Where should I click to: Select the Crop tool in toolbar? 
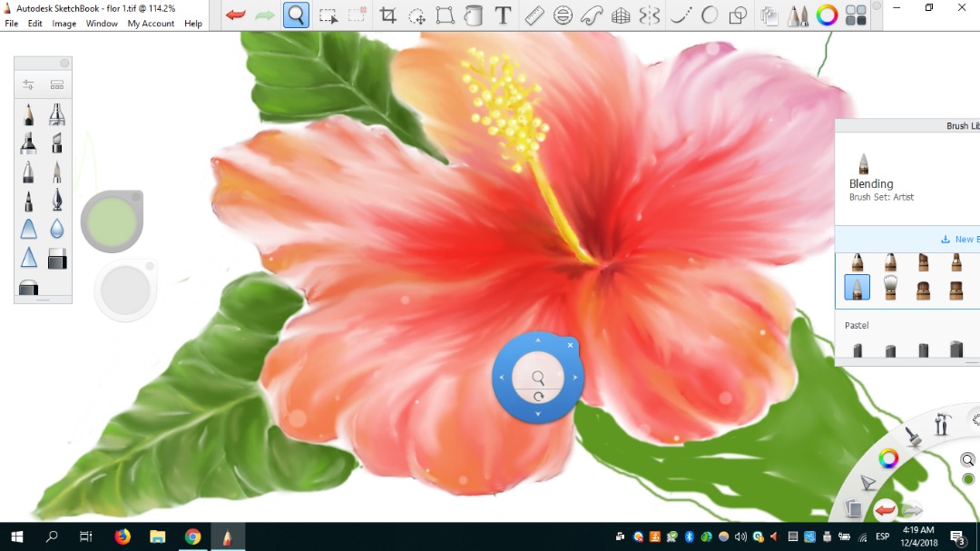click(388, 15)
